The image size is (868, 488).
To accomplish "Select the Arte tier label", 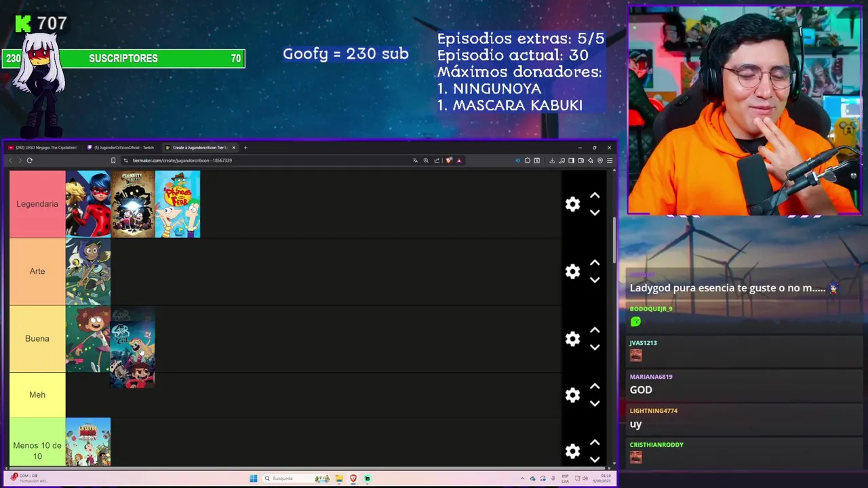I will 37,271.
